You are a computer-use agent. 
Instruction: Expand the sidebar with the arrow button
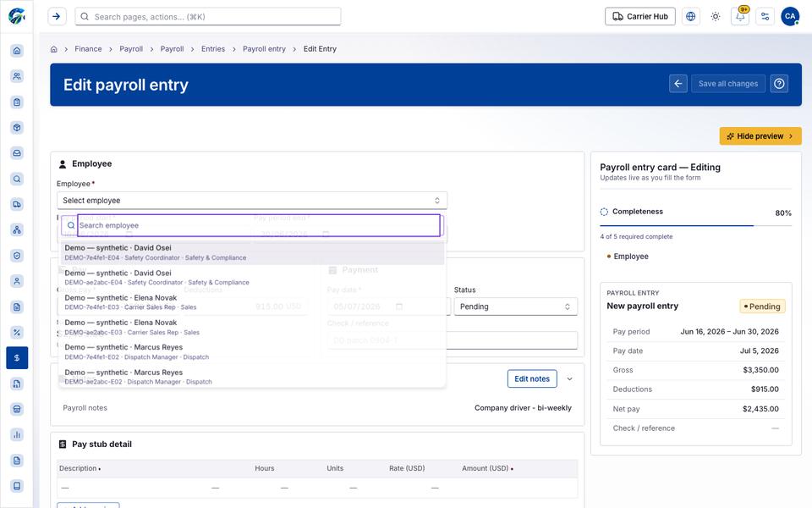[x=57, y=17]
